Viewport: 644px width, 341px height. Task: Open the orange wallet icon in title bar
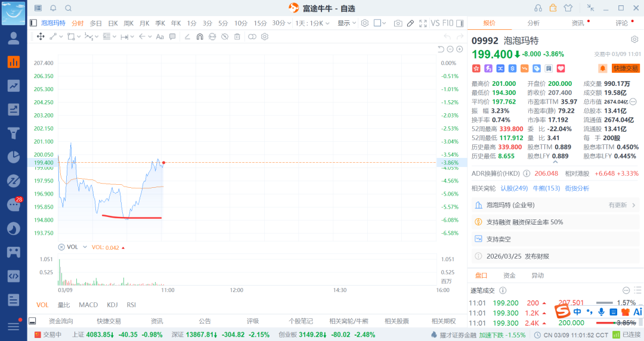click(553, 8)
